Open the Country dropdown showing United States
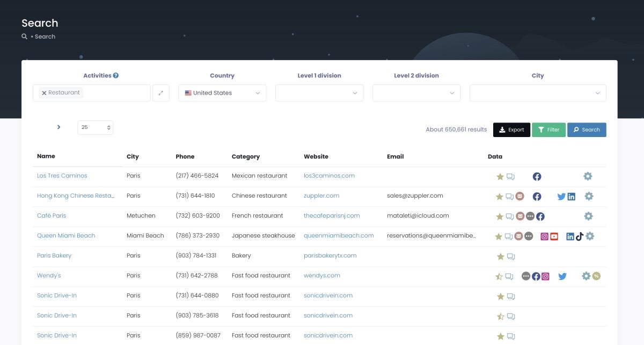644x345 pixels. point(222,93)
